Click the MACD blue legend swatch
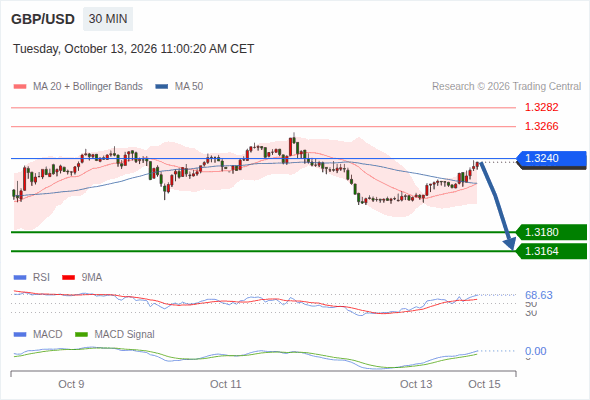590x400 pixels. tap(20, 335)
